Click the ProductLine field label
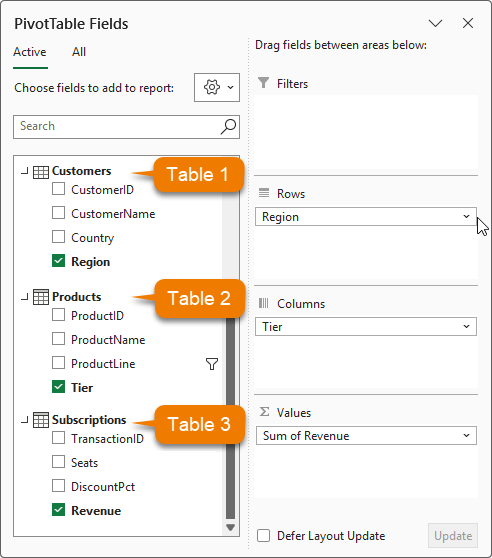 [103, 364]
